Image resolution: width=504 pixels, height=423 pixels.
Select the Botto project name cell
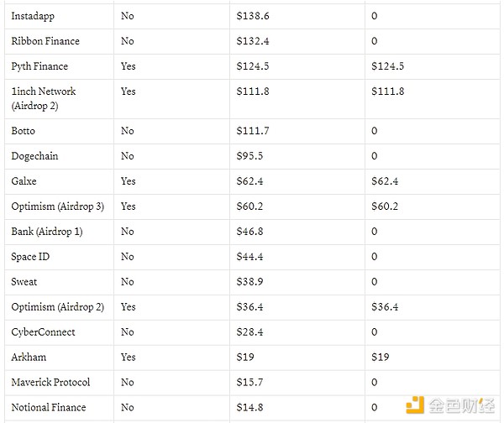24,131
